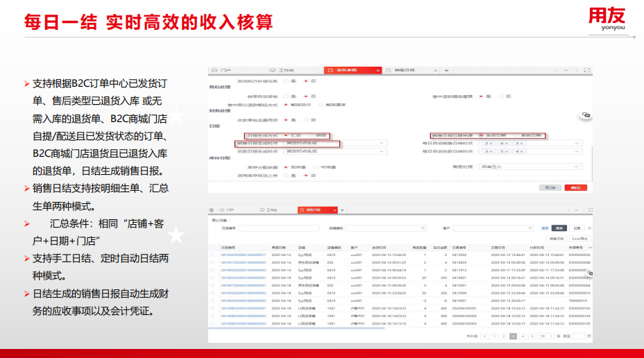Choose 系统日期 for 销售日报日期来源
The width and height of the screenshot is (644, 358).
517,135
